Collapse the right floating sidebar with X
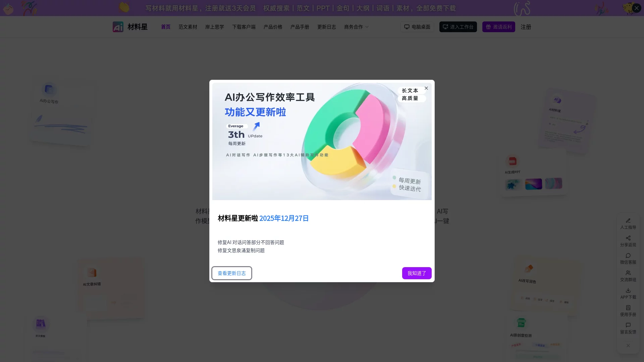The image size is (644, 362). pos(628,346)
